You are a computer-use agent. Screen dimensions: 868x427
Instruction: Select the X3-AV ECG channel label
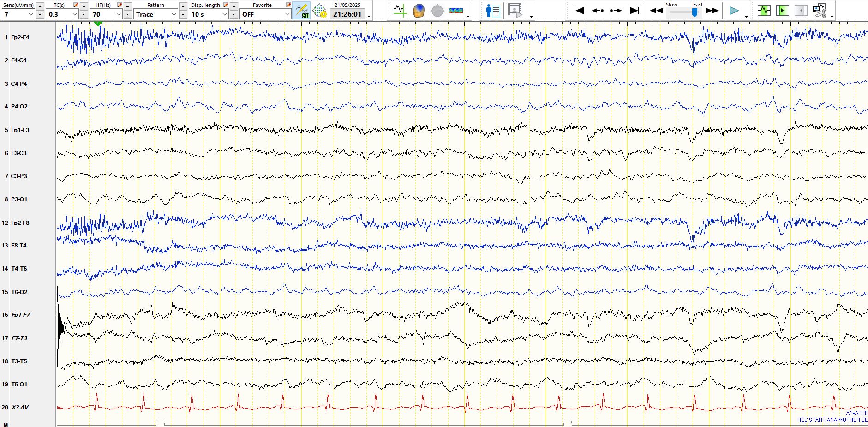tap(20, 407)
